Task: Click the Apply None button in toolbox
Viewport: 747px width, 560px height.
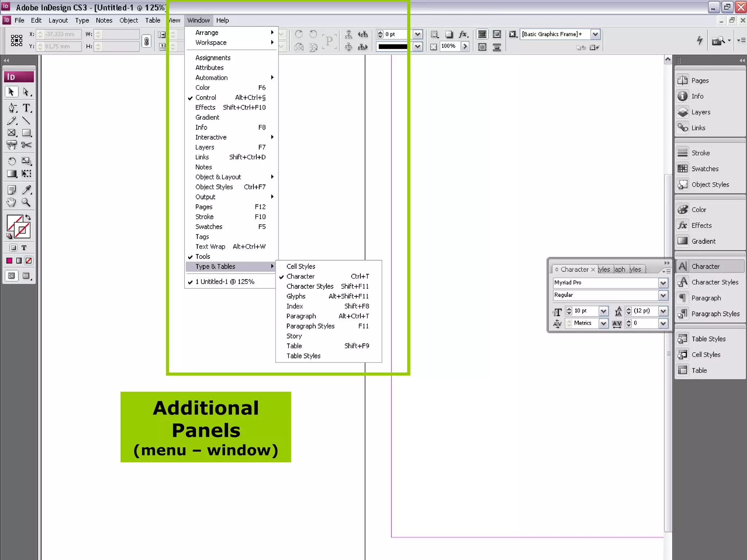Action: 29,261
